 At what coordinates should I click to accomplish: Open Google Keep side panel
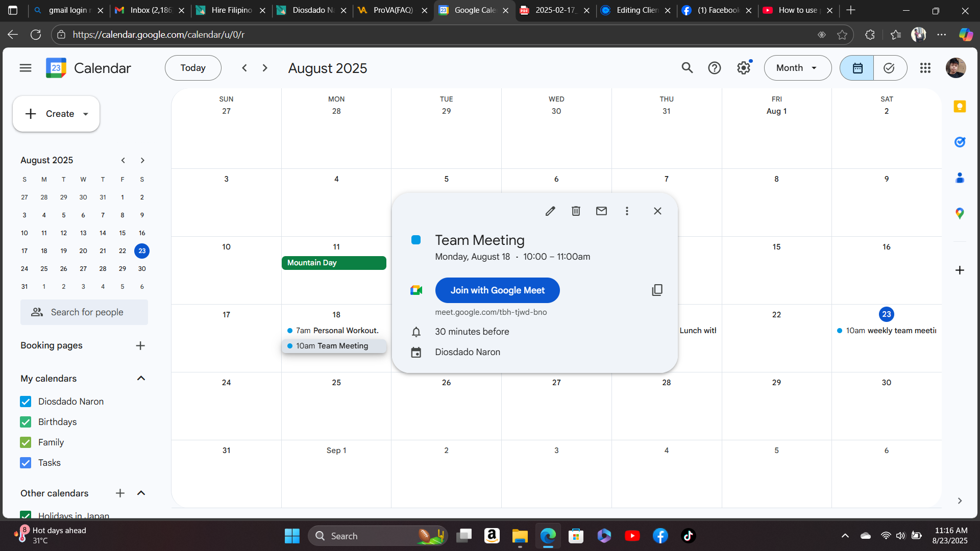coord(960,106)
